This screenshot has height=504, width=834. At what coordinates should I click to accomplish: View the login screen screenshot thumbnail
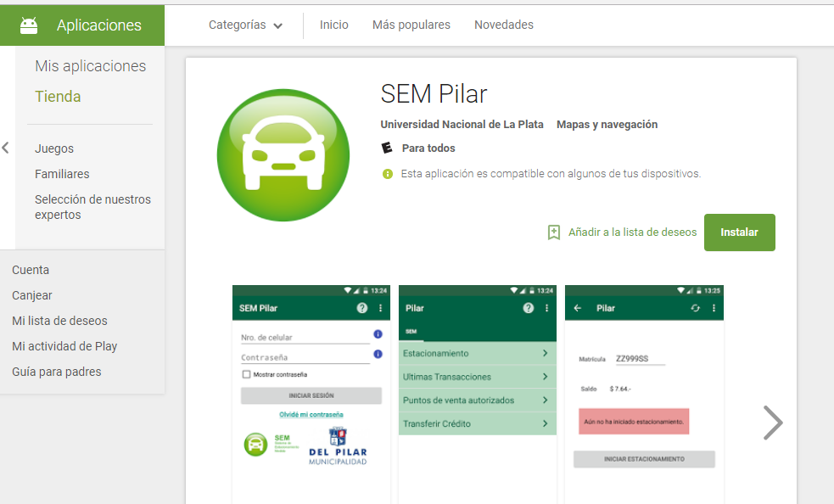[x=311, y=395]
